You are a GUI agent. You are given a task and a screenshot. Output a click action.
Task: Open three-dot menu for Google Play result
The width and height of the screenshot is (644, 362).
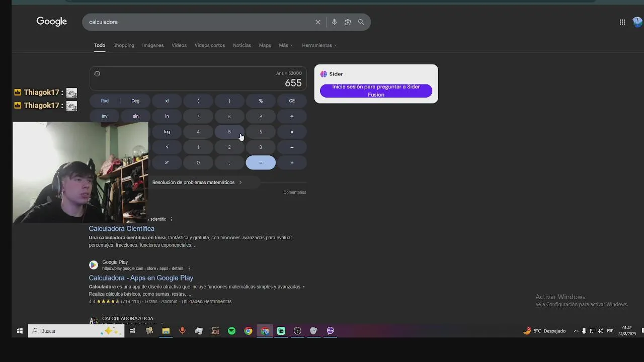(189, 268)
